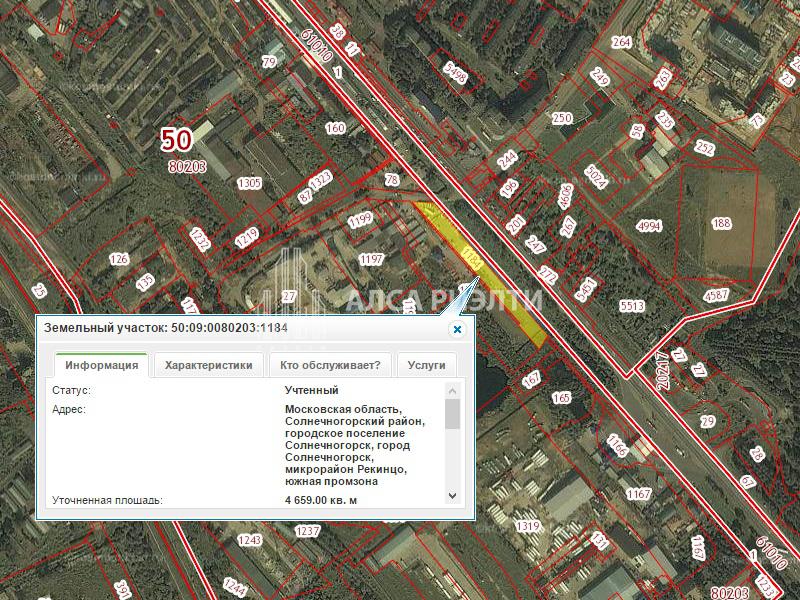Click the popup scrollbar up arrow

pos(452,391)
